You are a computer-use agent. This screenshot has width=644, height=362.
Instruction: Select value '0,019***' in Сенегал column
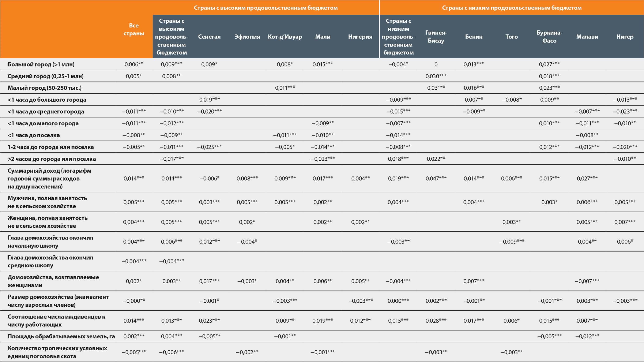pyautogui.click(x=209, y=100)
